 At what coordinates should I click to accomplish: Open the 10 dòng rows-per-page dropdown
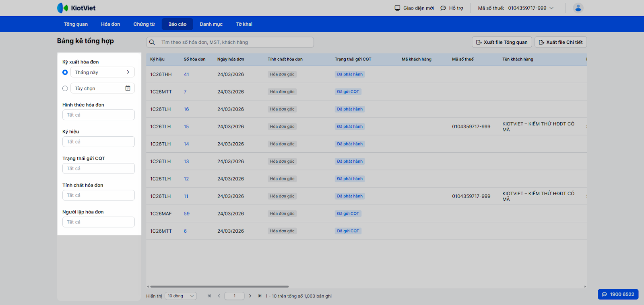point(181,296)
